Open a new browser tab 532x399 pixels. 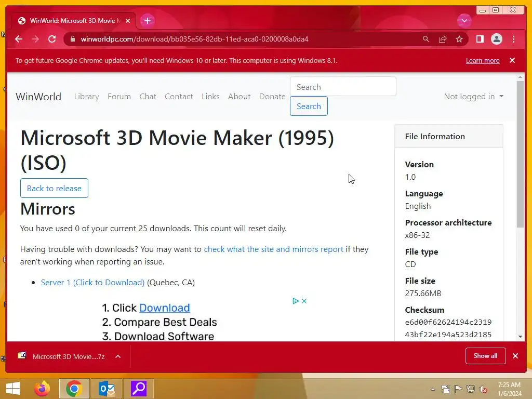coord(147,21)
